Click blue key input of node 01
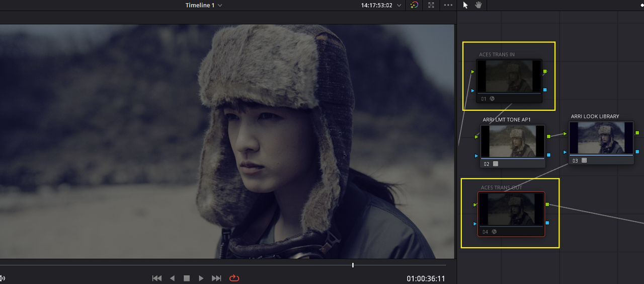Viewport: 644px width, 284px height. [472, 91]
